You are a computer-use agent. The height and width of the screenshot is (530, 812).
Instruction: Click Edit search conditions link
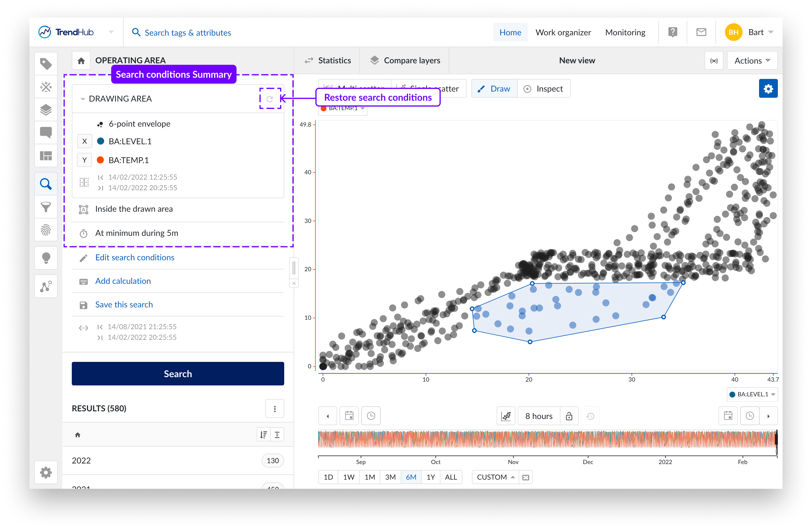click(135, 257)
